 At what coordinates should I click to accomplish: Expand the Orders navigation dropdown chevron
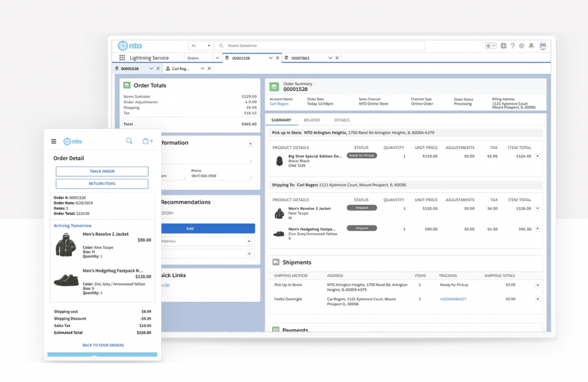217,57
